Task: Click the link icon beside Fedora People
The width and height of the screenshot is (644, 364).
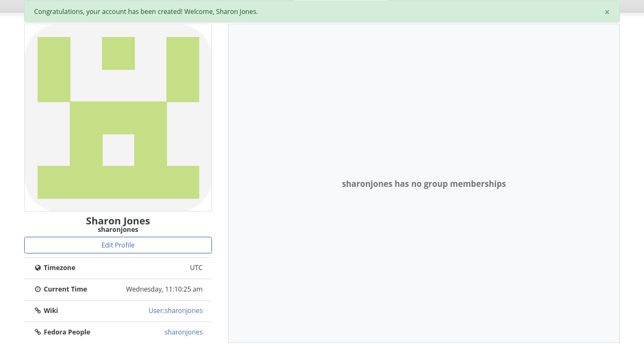Action: (x=38, y=332)
